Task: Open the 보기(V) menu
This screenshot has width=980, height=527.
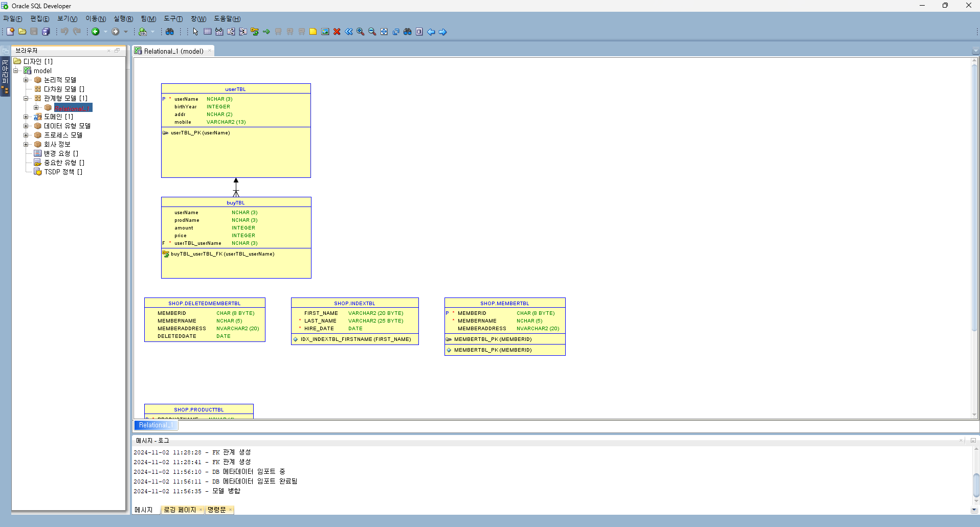Action: [68, 19]
